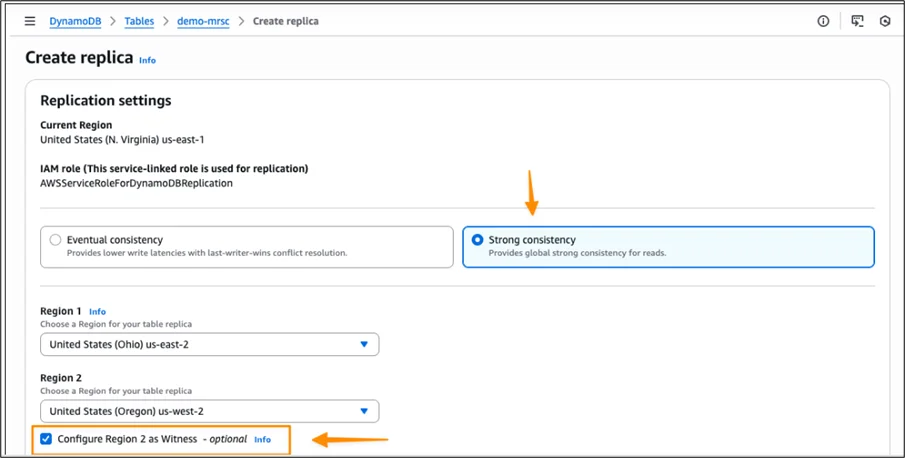Click 'Provides global strong consistency for reads' description
Screen dimensions: 905x458
[x=577, y=253]
